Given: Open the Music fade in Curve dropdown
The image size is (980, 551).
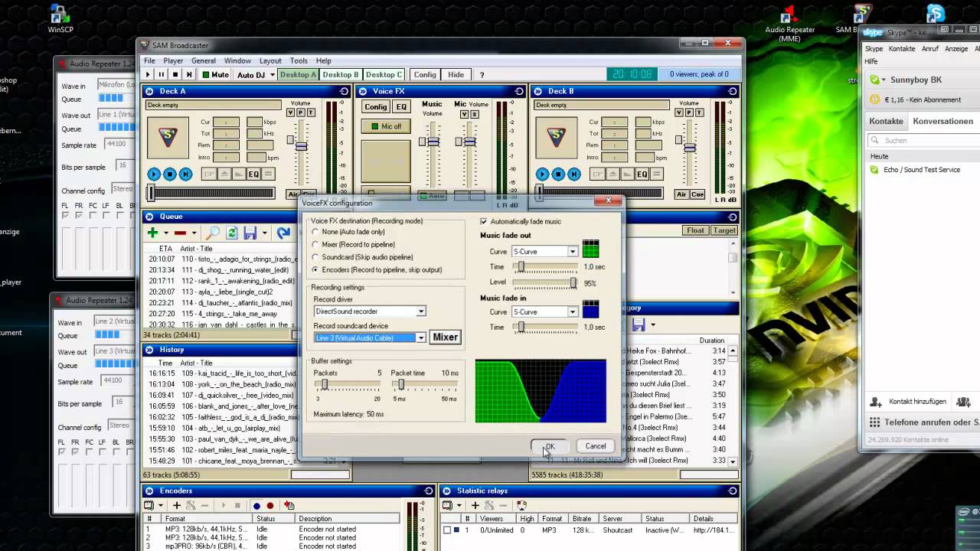Looking at the screenshot, I should coord(572,312).
